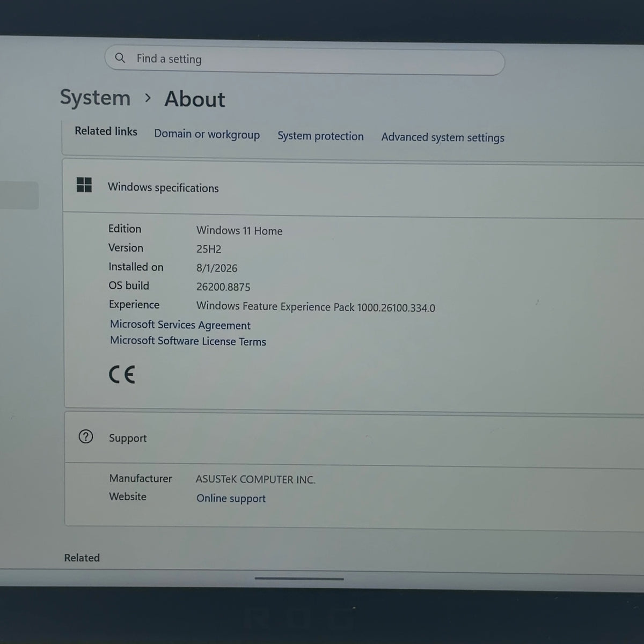The height and width of the screenshot is (644, 644).
Task: Select the install date 8/1/2026
Action: [x=217, y=268]
